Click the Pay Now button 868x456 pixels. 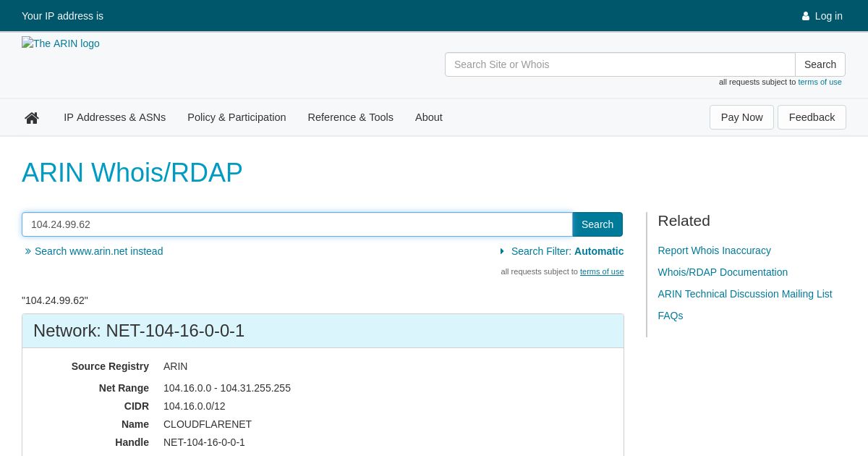pos(741,117)
